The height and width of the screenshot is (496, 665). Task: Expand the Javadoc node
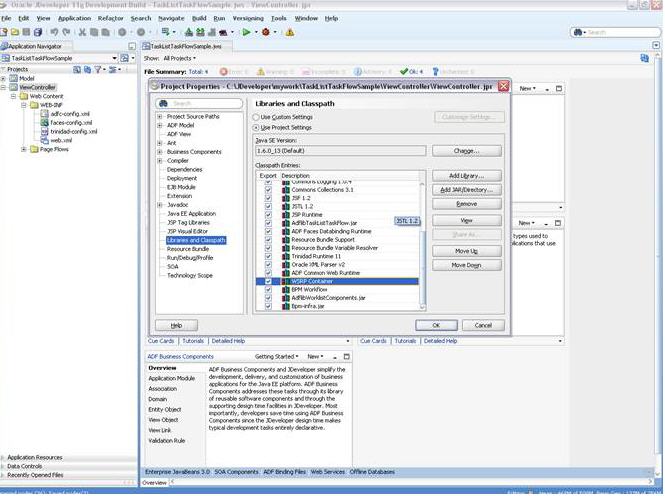pyautogui.click(x=160, y=205)
